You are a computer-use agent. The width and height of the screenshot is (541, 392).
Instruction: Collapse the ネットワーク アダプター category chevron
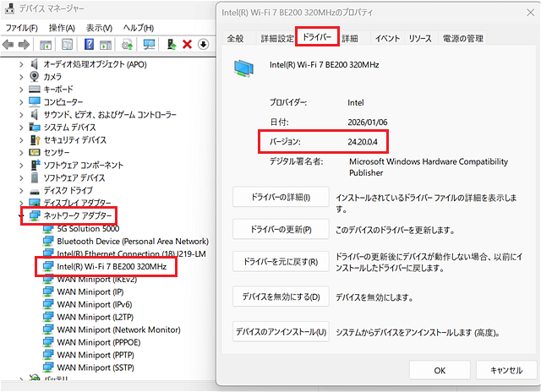click(23, 216)
